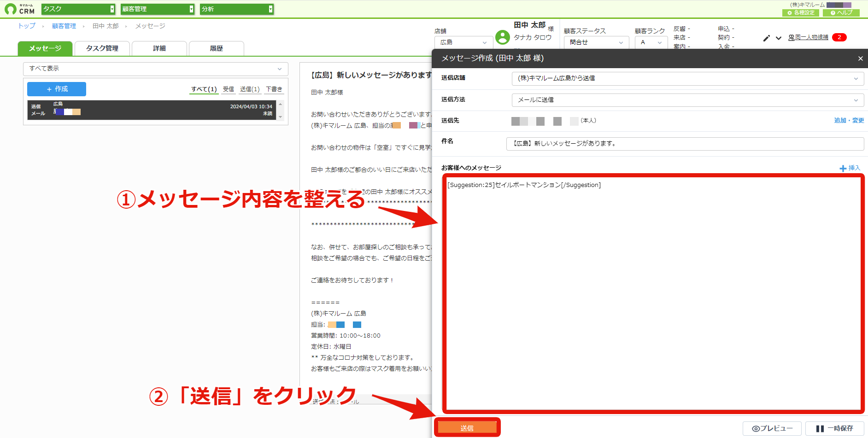The height and width of the screenshot is (438, 868).
Task: Open the 店舗 広島 dropdown
Action: (x=463, y=42)
